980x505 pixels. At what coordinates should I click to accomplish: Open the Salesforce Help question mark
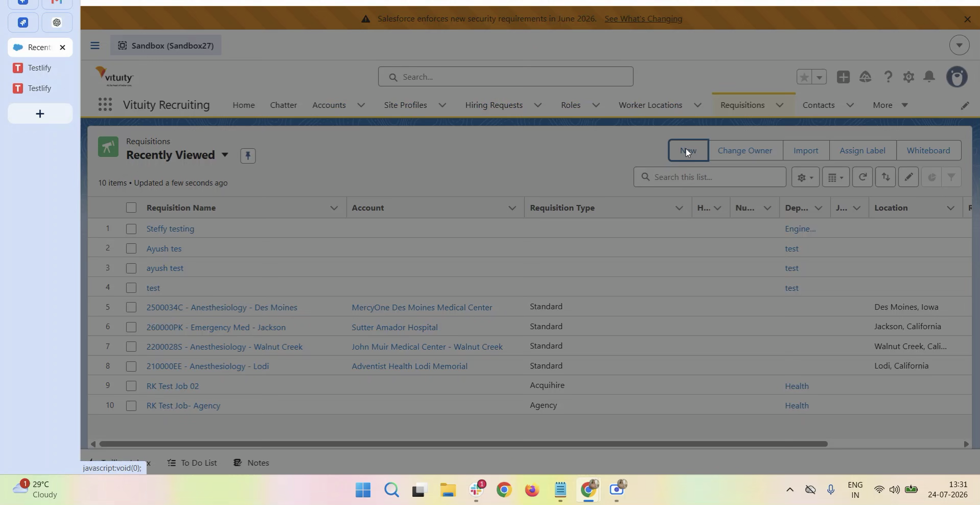tap(888, 77)
